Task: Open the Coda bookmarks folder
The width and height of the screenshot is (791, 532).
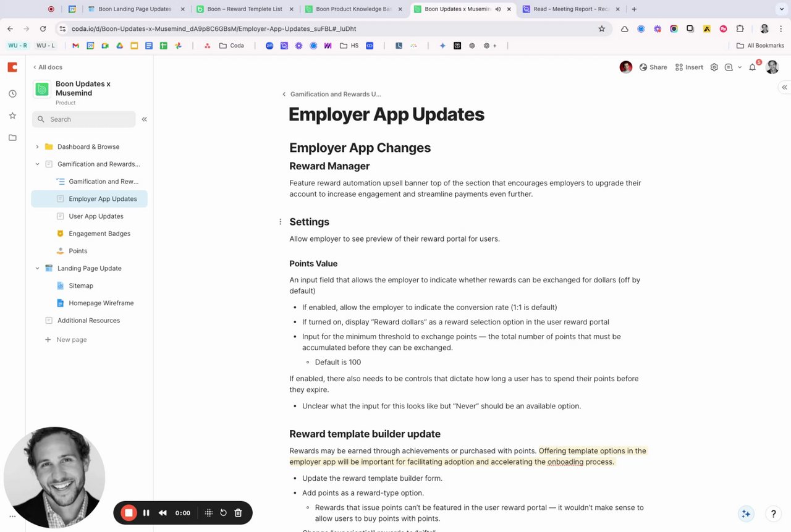Action: coord(232,46)
